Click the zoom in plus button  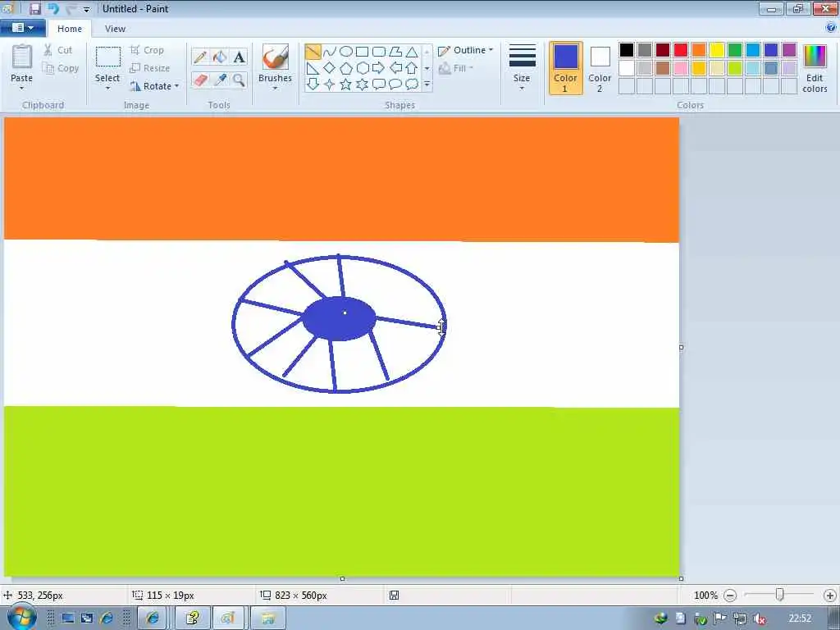(830, 596)
